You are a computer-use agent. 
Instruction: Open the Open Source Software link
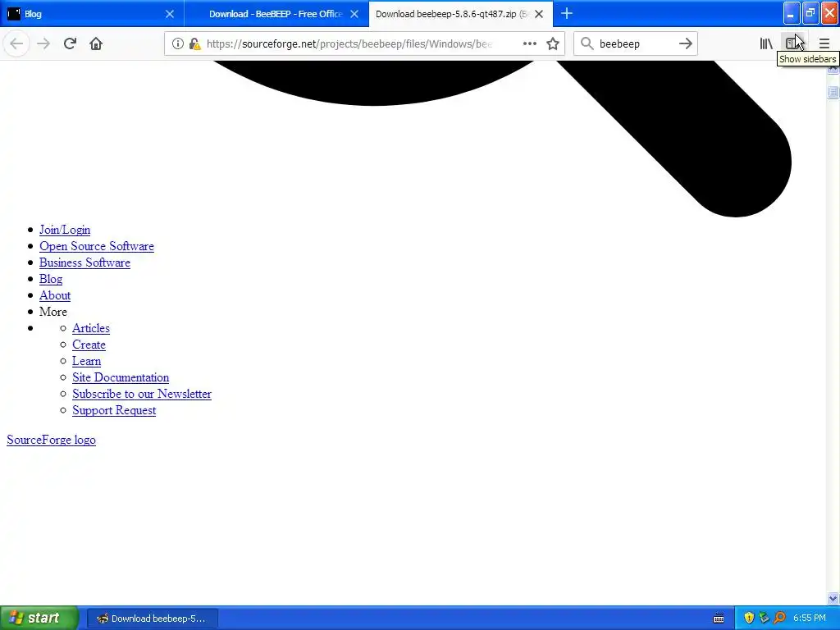pos(97,246)
